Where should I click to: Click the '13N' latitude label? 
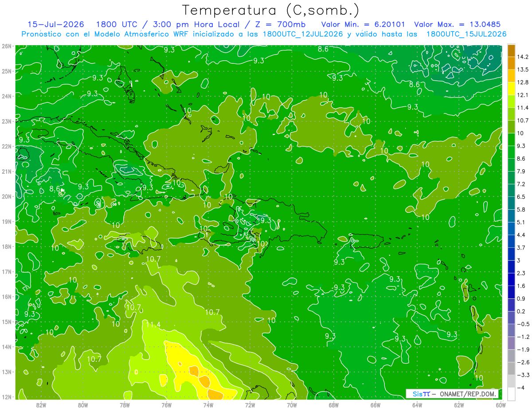coord(6,372)
